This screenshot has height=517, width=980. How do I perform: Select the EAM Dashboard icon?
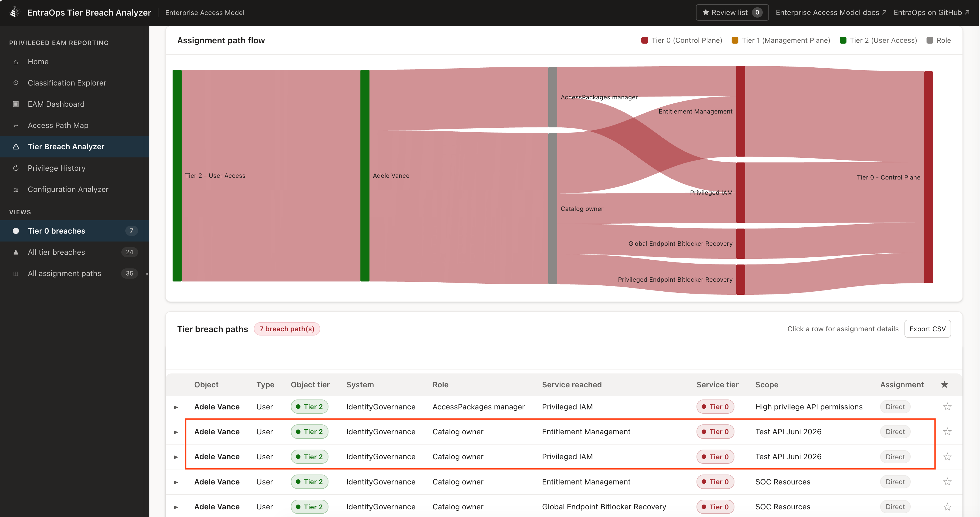tap(16, 104)
